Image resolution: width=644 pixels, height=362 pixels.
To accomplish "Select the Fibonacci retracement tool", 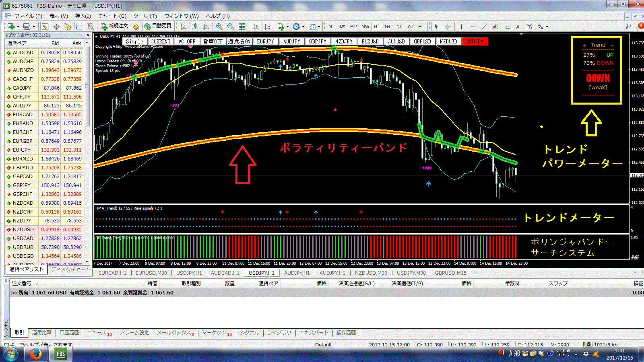I will pos(506,27).
